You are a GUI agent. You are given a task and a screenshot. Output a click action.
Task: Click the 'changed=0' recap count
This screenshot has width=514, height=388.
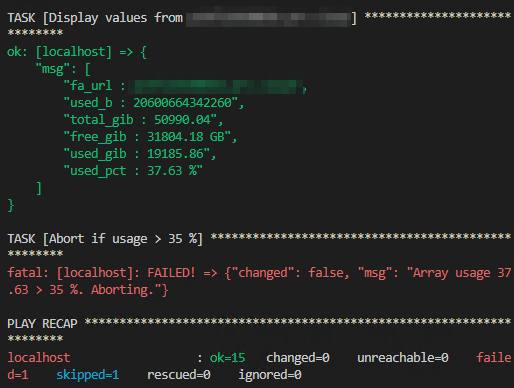[x=298, y=358]
